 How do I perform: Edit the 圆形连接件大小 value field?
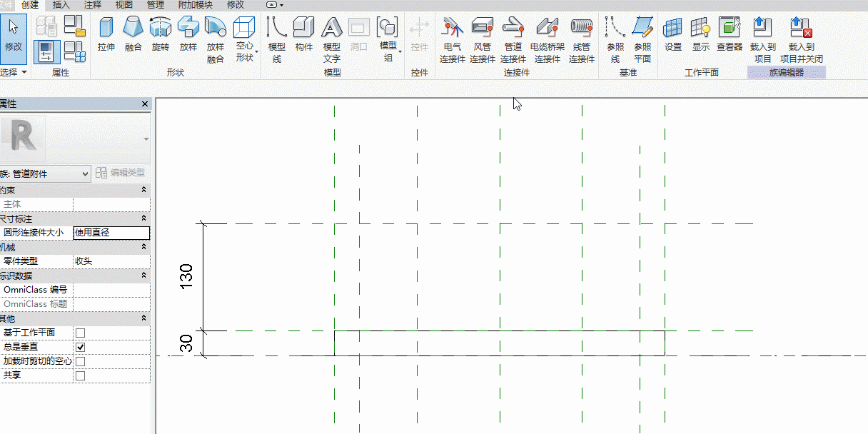(x=111, y=233)
